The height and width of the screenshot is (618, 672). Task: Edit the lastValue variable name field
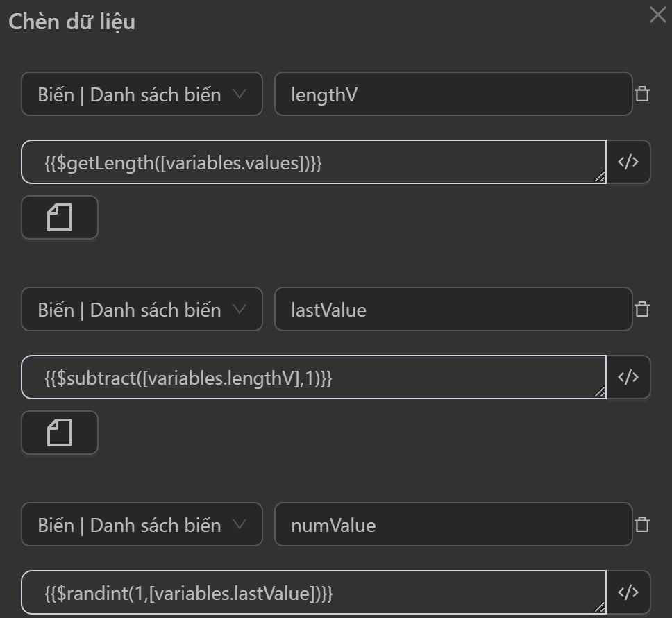453,310
